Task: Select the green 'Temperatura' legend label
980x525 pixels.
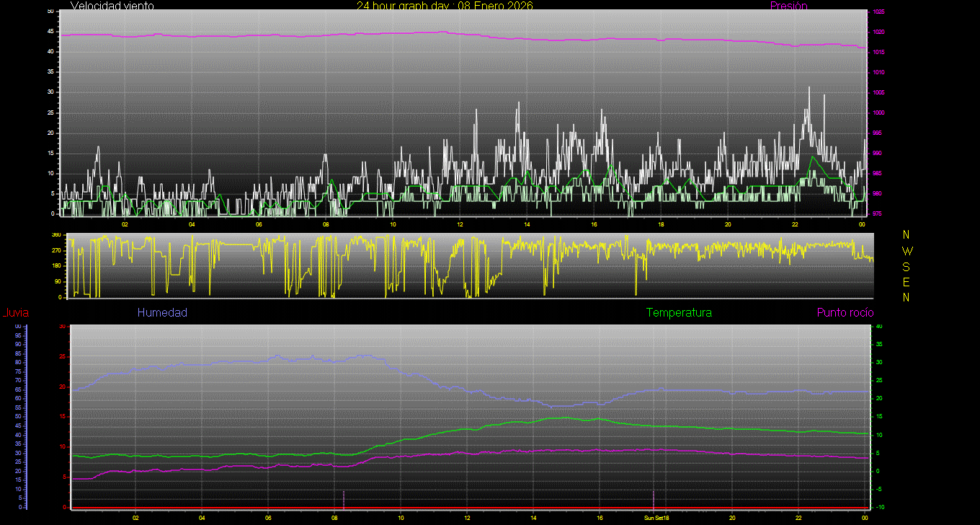Action: (x=679, y=313)
